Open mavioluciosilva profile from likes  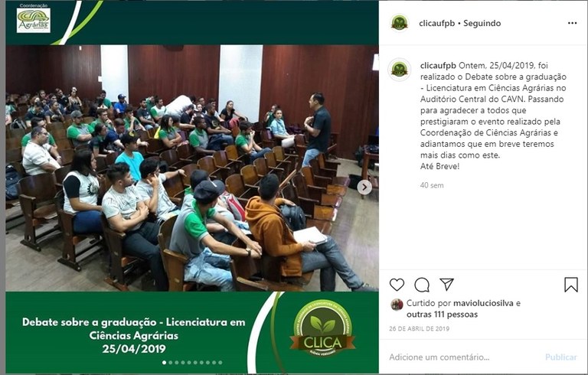483,303
